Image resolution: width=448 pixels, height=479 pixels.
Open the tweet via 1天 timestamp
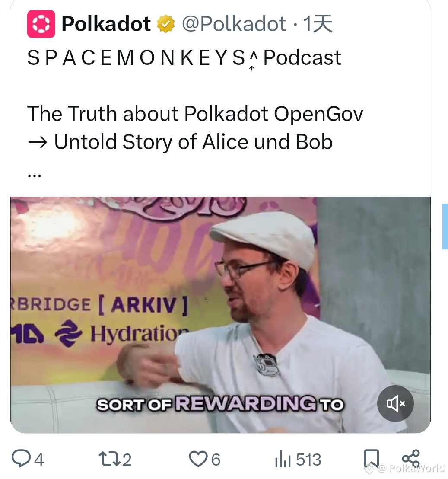tap(318, 24)
